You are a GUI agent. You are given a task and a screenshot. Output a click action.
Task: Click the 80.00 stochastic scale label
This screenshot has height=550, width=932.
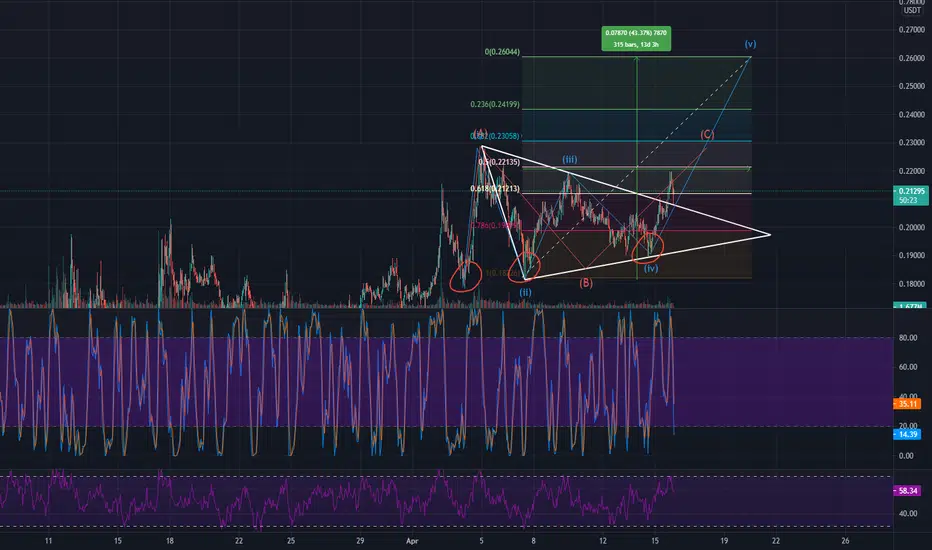(908, 338)
